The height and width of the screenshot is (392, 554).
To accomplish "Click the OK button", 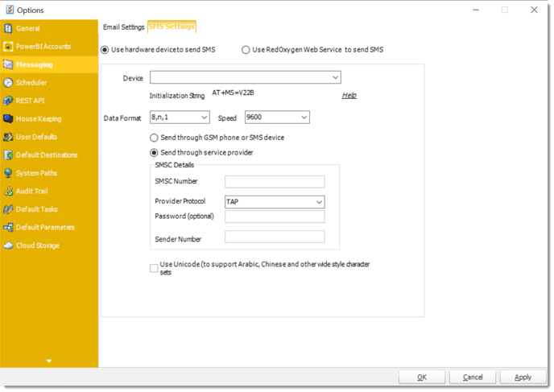I will tap(421, 378).
